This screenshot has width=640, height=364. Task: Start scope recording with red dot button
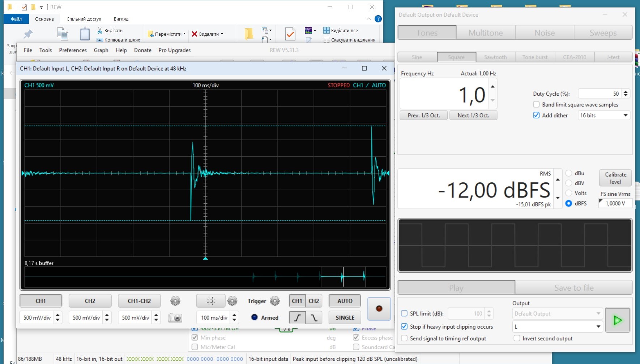pos(379,309)
